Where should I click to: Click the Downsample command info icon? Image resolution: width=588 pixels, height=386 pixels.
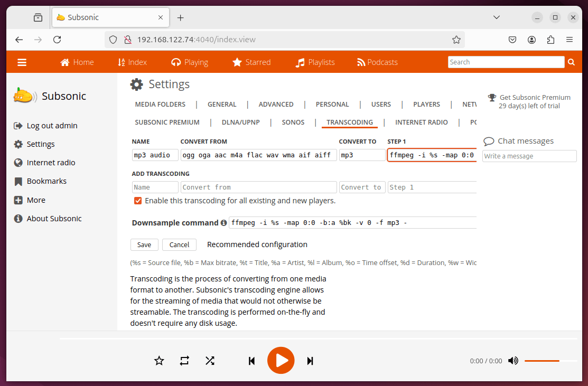click(x=224, y=223)
